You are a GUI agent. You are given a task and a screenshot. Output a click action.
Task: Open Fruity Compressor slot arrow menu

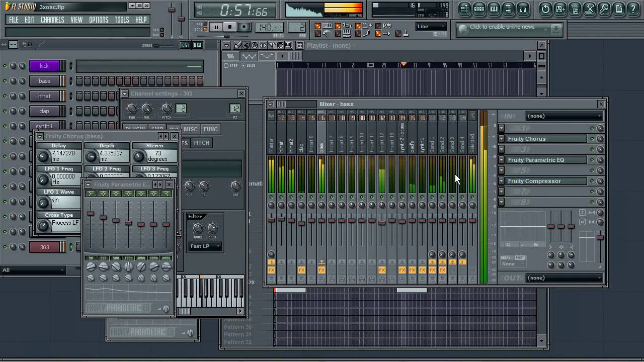(x=502, y=181)
